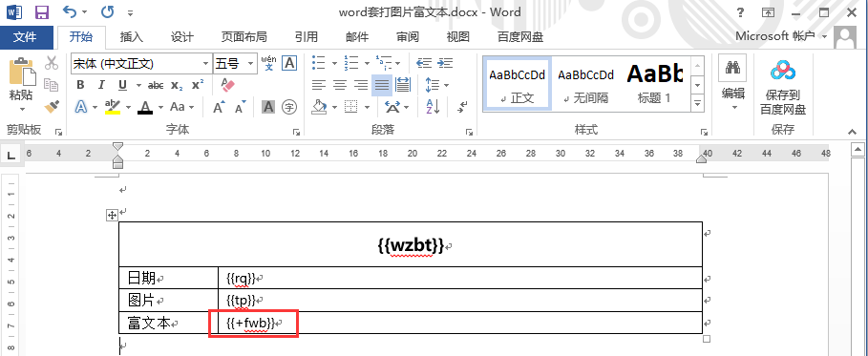
Task: Click the Cut scissors icon
Action: click(52, 63)
